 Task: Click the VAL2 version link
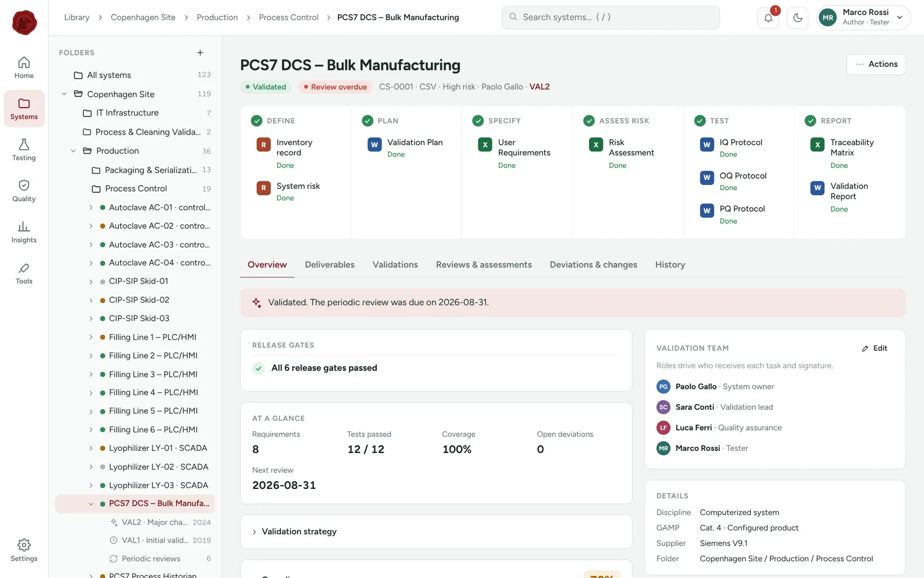(539, 87)
